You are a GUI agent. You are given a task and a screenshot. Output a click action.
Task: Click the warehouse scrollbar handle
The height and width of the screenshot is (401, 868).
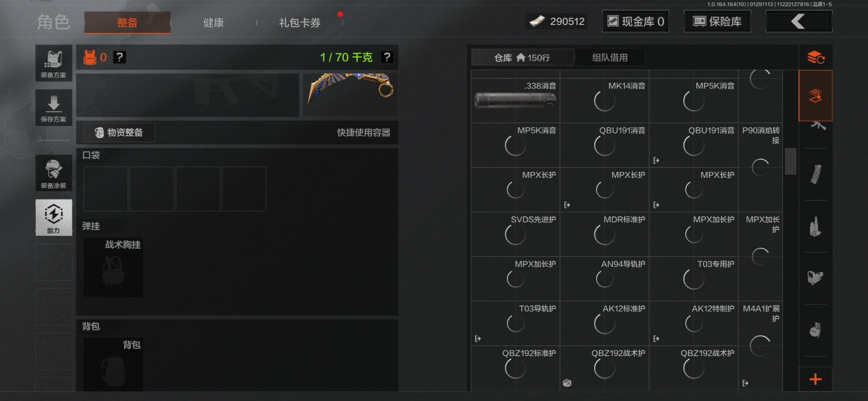click(791, 161)
